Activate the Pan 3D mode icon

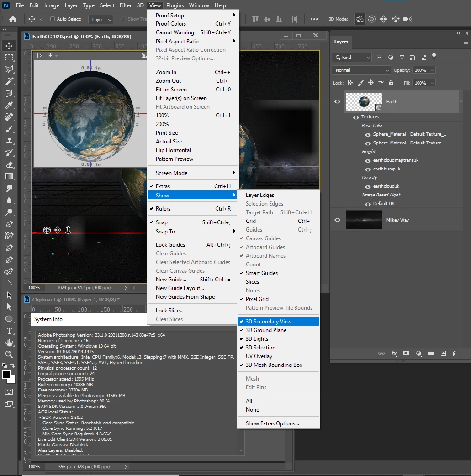[384, 19]
